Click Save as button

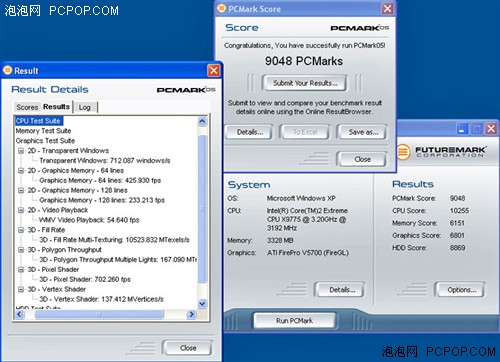[363, 132]
